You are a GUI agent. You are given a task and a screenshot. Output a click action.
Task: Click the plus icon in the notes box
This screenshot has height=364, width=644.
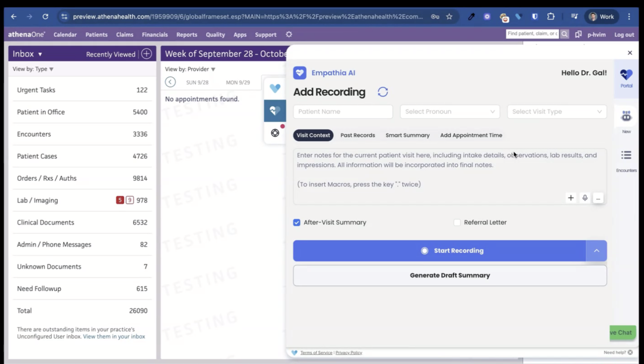[x=571, y=198]
